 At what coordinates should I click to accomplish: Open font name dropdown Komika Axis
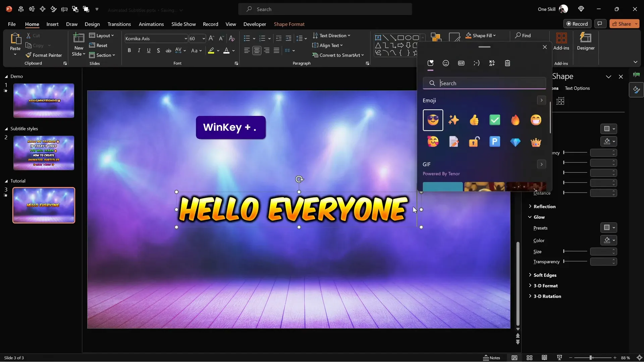tap(185, 39)
